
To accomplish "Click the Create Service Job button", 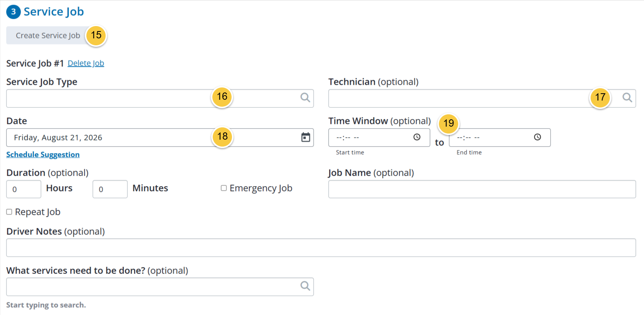I will pyautogui.click(x=48, y=35).
